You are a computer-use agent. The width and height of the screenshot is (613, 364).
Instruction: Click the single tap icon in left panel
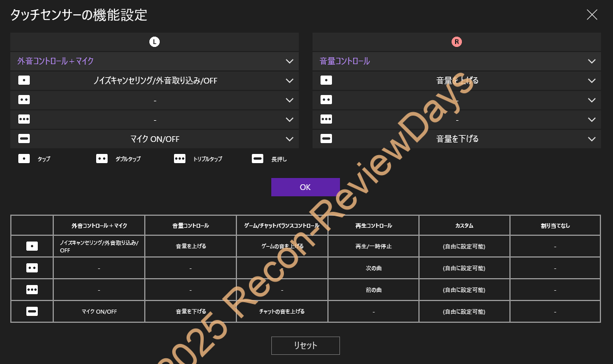(24, 81)
